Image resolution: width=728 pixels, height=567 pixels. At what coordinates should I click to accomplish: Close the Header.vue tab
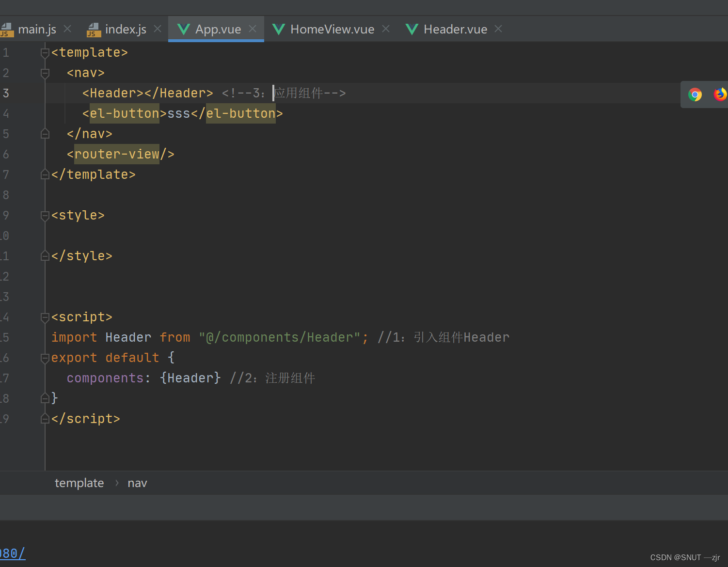[x=498, y=29]
